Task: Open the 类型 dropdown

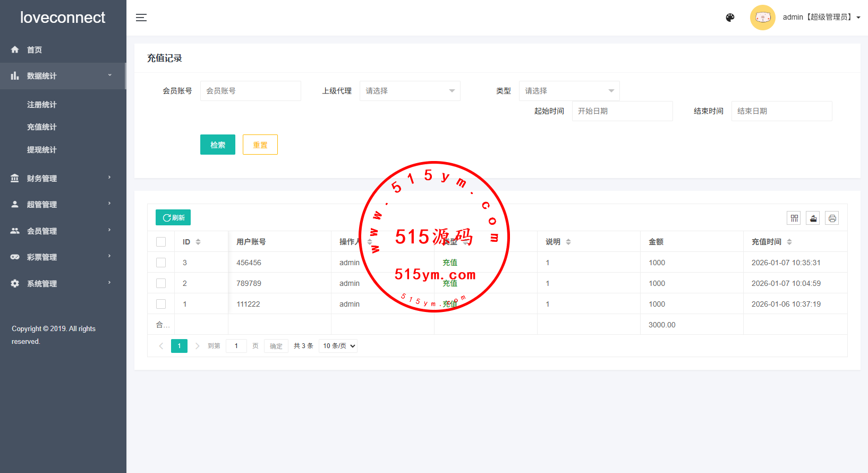Action: (x=569, y=91)
